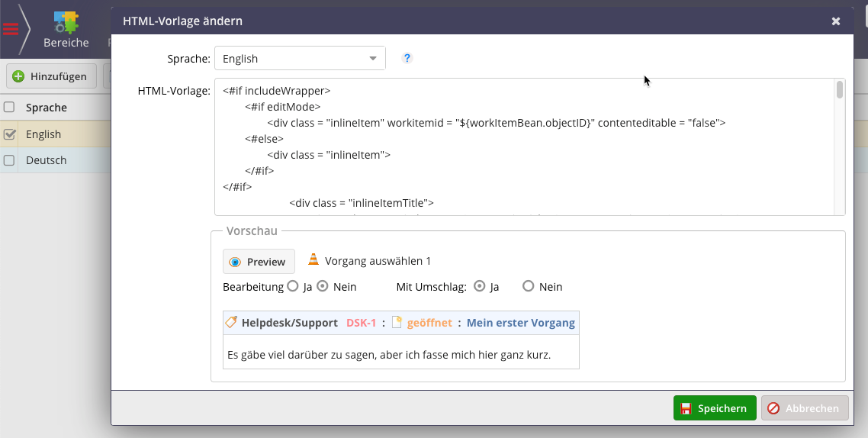The height and width of the screenshot is (438, 868).
Task: Select Ja for Mit Umschlag
Action: click(479, 287)
